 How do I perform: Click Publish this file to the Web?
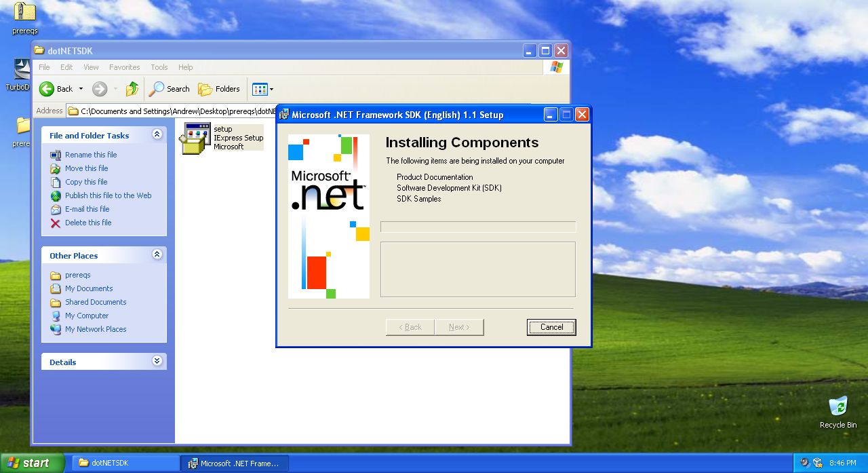[108, 195]
